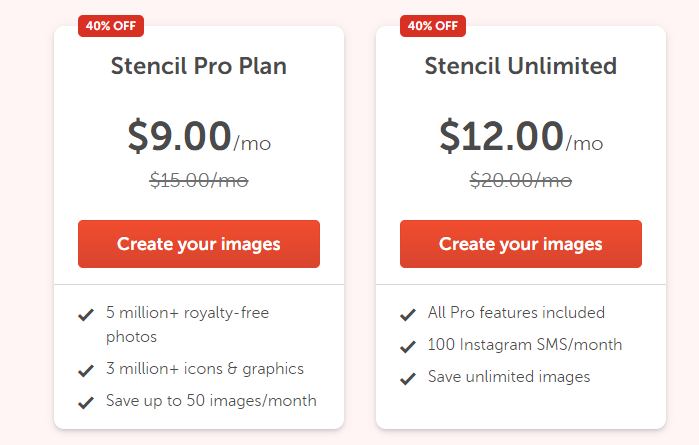This screenshot has width=699, height=445.
Task: Click the Save unlimited images feature text
Action: coord(508,377)
